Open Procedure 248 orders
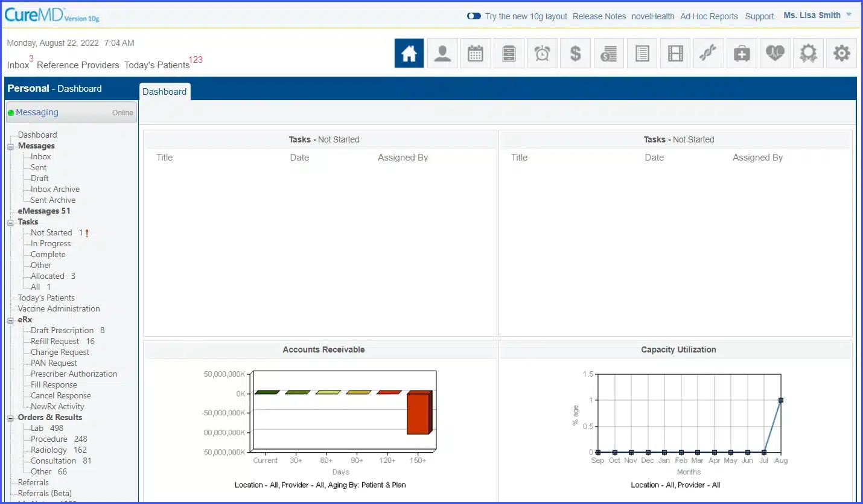863x504 pixels. point(59,439)
